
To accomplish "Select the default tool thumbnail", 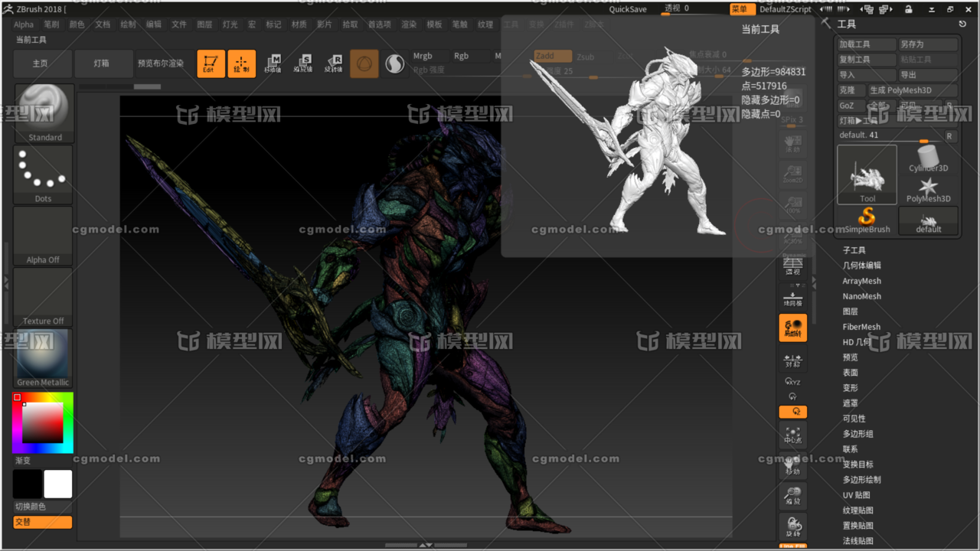I will click(928, 220).
